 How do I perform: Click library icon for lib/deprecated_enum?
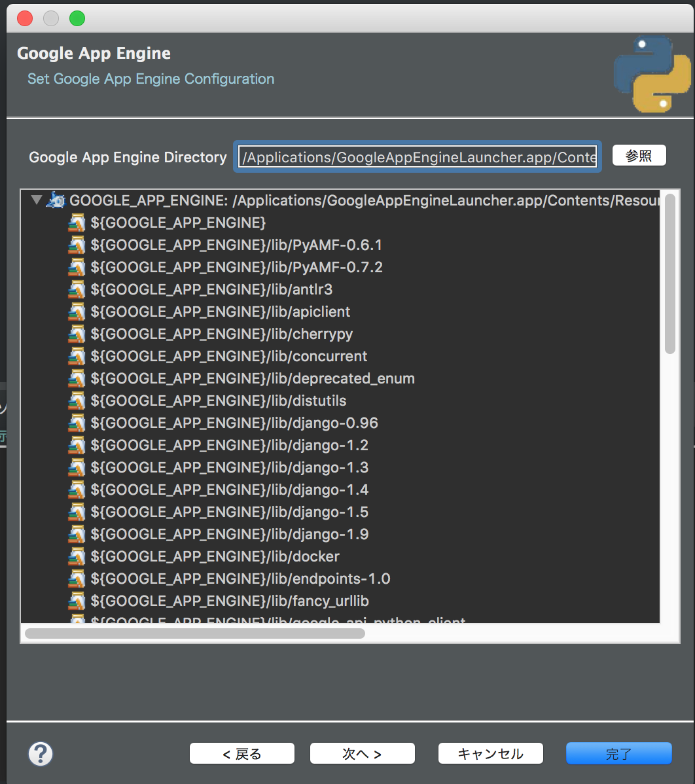tap(77, 378)
